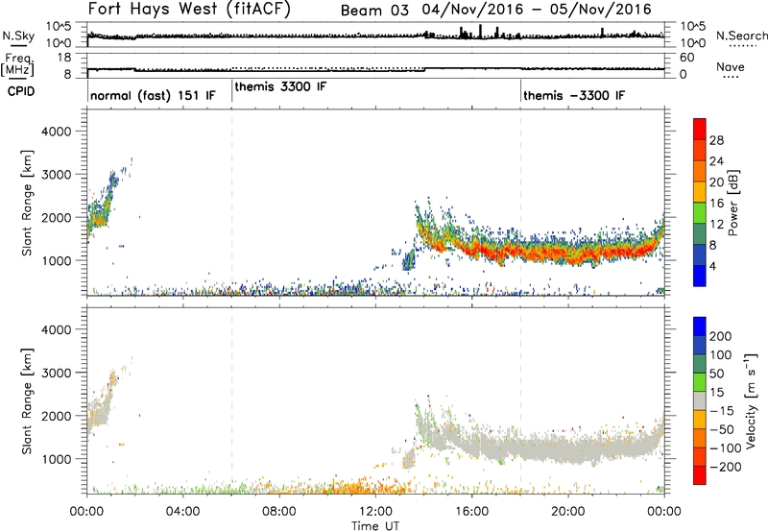Image resolution: width=768 pixels, height=532 pixels.
Task: Click the '50' tick on Velocity colorbar
Action: click(x=716, y=374)
